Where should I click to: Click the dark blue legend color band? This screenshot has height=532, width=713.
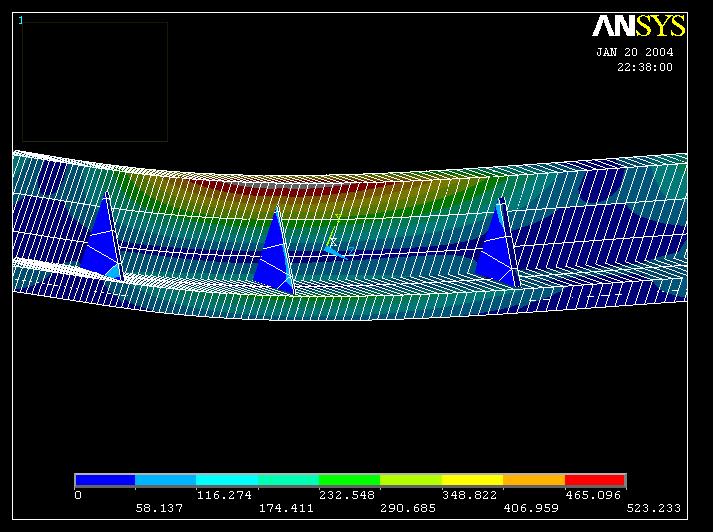[105, 480]
